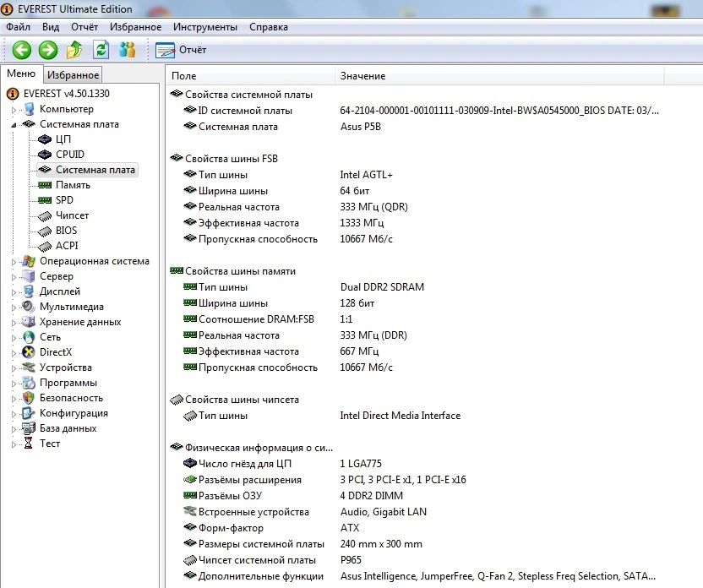Viewport: 703px width, 588px height.
Task: Switch to the Меню tab
Action: coord(21,73)
